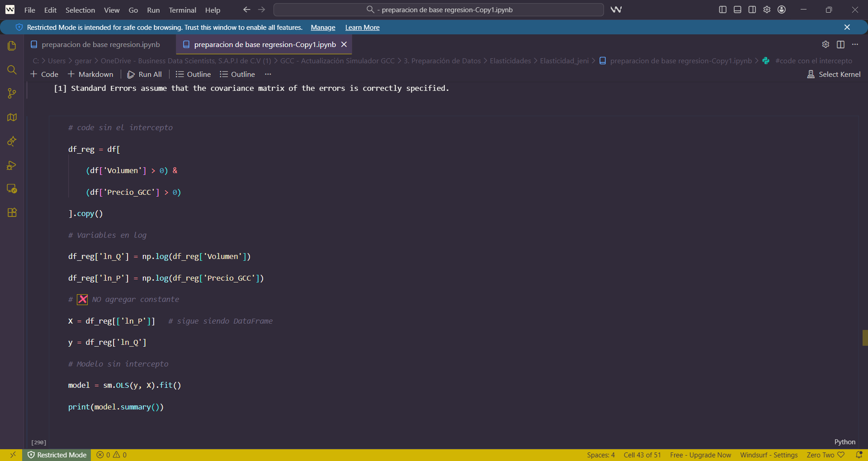The image size is (868, 461).
Task: Change indentation via Spaces: 4
Action: click(x=601, y=455)
